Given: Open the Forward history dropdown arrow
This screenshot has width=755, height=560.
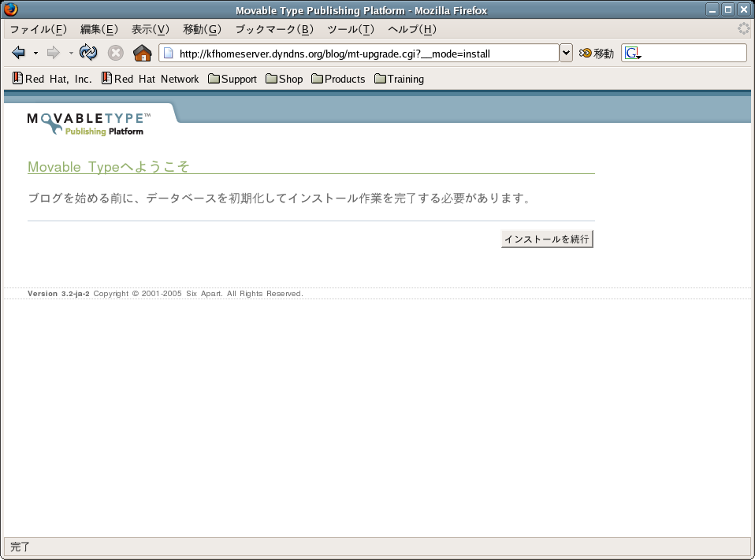Looking at the screenshot, I should tap(71, 53).
